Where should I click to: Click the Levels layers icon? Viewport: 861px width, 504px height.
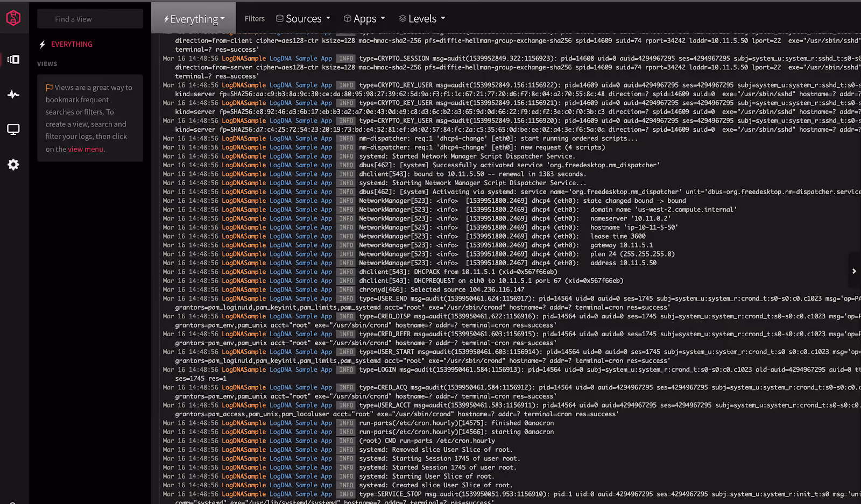(403, 18)
